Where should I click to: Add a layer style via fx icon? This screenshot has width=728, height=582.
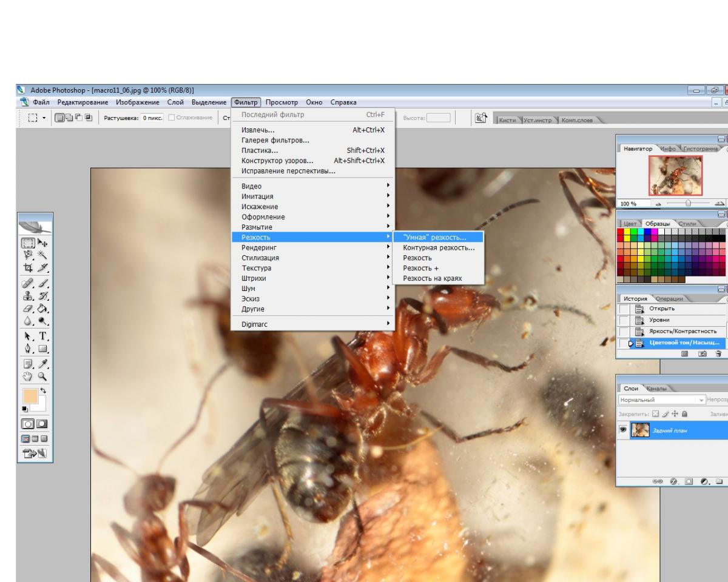pos(674,481)
